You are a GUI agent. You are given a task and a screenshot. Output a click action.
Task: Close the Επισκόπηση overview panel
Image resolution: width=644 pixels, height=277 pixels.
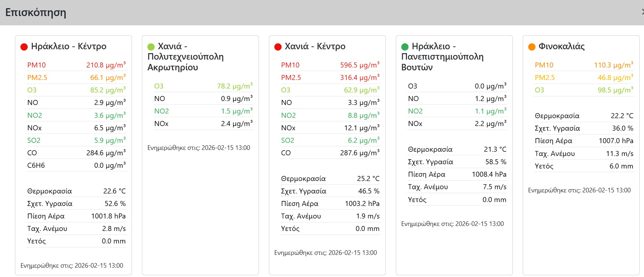tap(642, 12)
